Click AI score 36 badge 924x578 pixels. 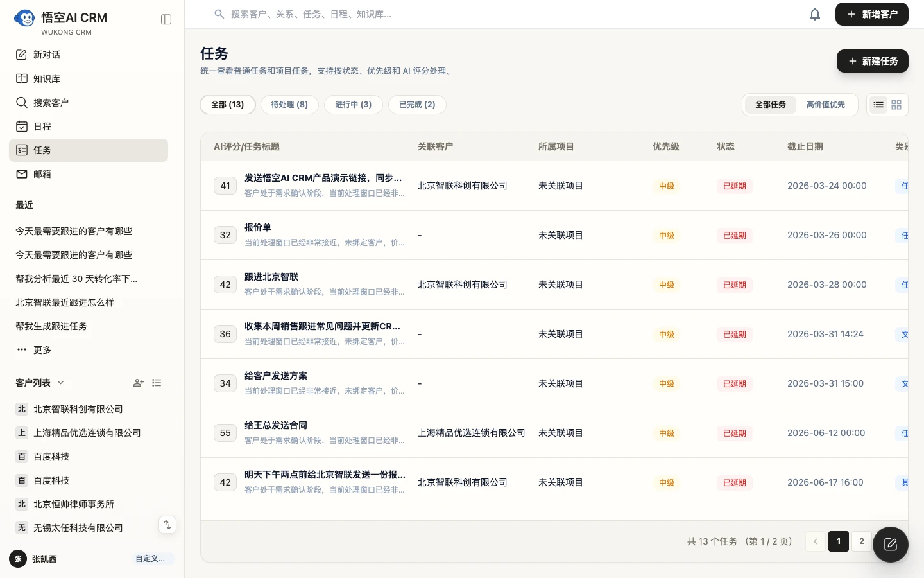225,334
